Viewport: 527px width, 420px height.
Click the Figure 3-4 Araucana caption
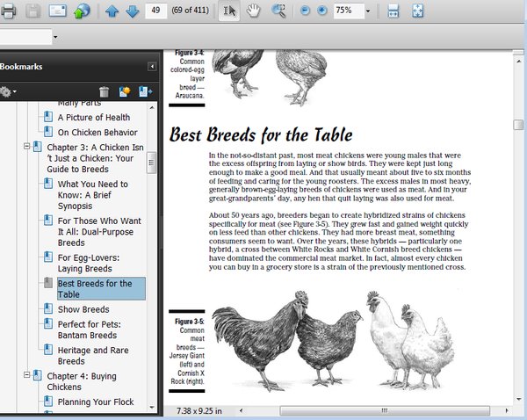(x=187, y=74)
